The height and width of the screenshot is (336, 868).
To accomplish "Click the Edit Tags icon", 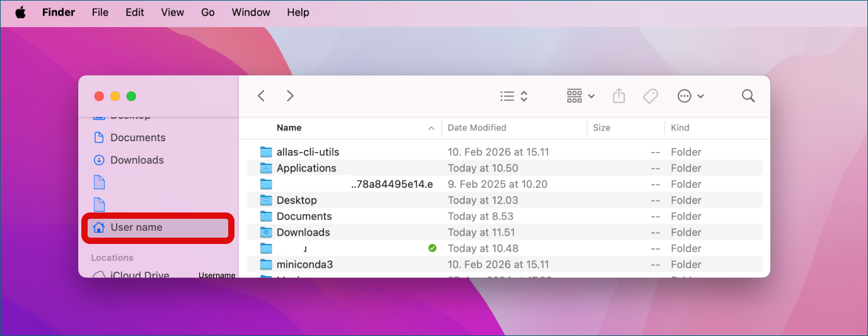I will 651,96.
